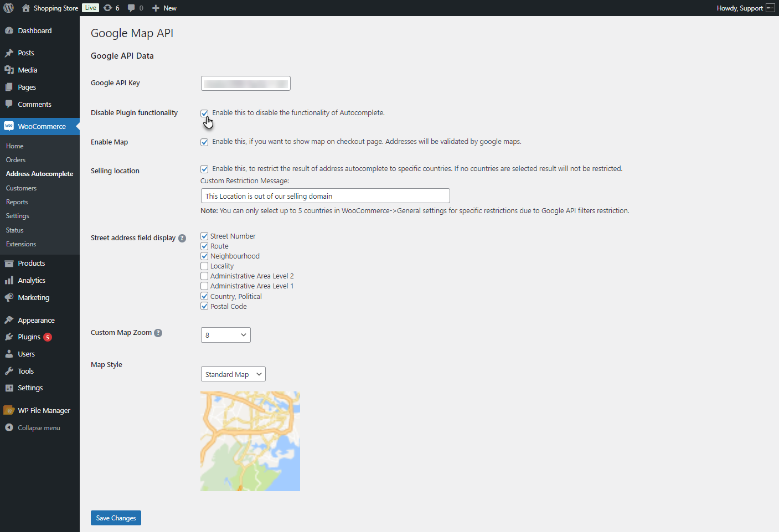
Task: Click the user avatar icon beside Howdy, Support
Action: coord(770,8)
